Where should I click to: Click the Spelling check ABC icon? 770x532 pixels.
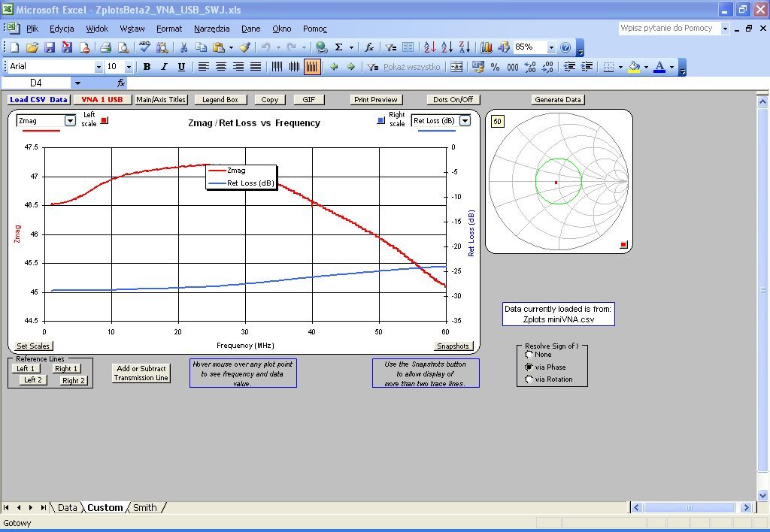[x=145, y=47]
